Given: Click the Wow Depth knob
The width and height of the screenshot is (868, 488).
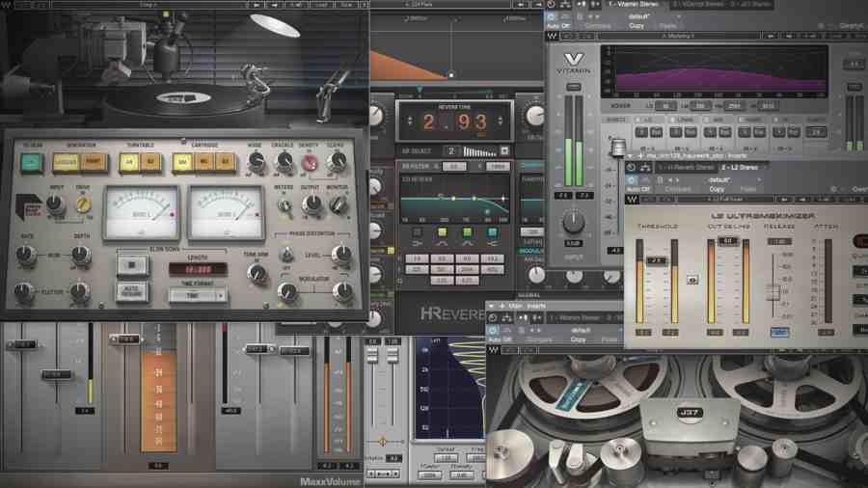Looking at the screenshot, I should pyautogui.click(x=81, y=255).
